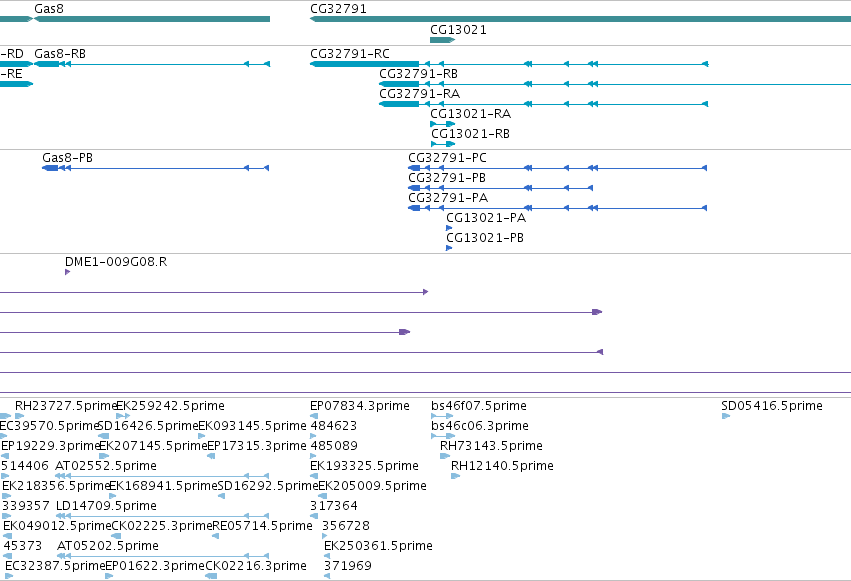Select the SD16292.5prime EST label
Viewport: 851px width, 581px height.
point(268,486)
